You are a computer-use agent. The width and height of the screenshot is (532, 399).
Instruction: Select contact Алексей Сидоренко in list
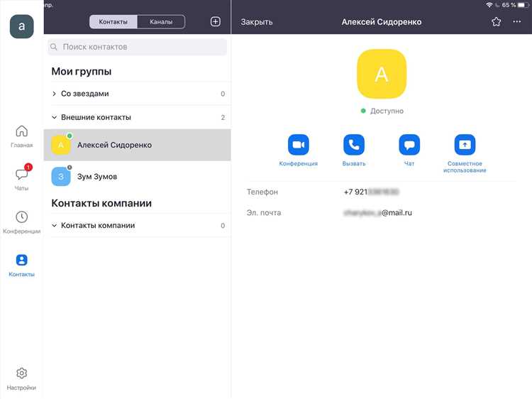[138, 145]
